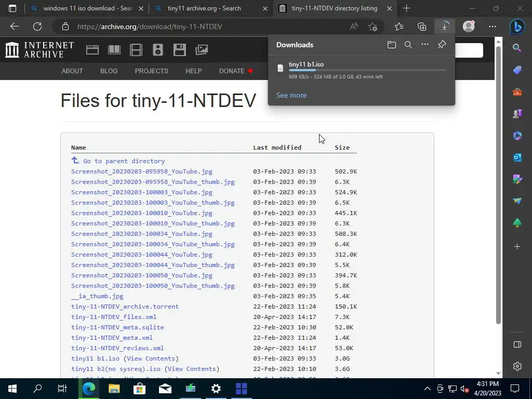Search downloads using the magnifier icon
This screenshot has height=399, width=532.
coord(408,45)
